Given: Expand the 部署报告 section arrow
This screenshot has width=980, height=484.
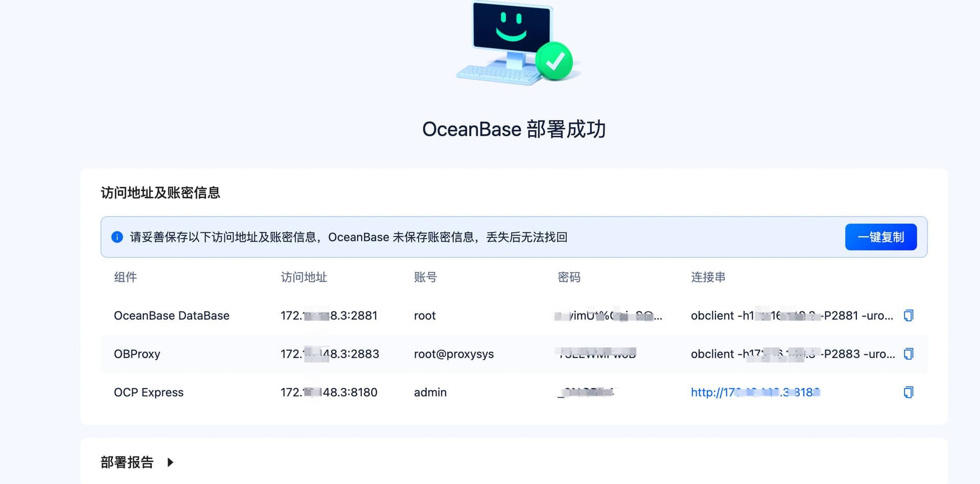Looking at the screenshot, I should pos(170,462).
